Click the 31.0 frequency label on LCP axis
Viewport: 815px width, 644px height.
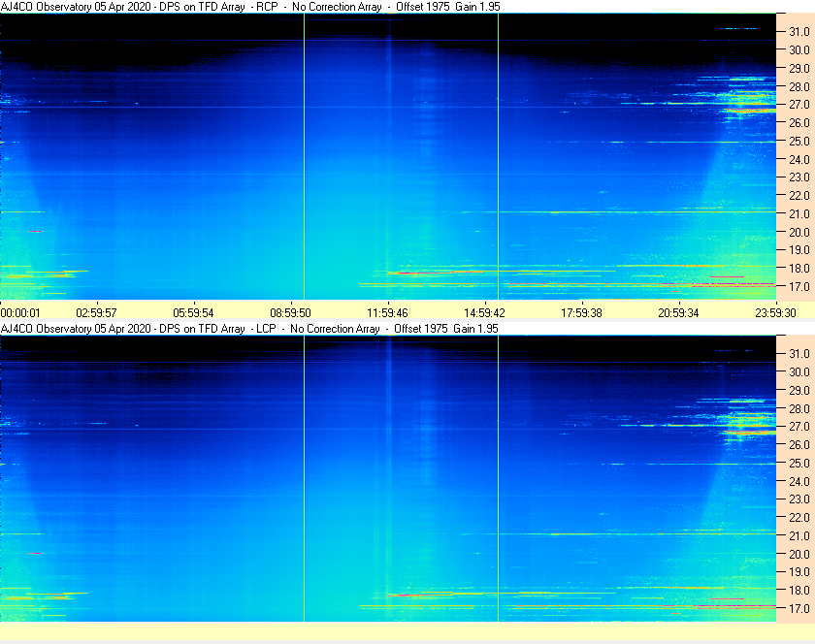click(799, 353)
